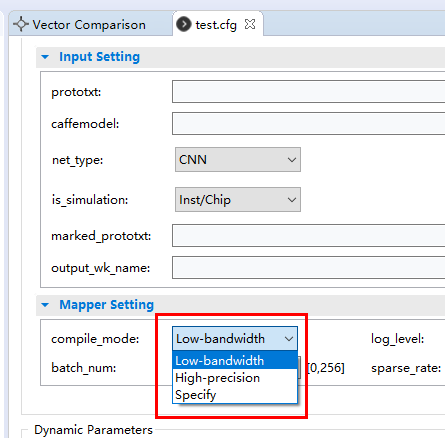The width and height of the screenshot is (445, 438).
Task: Click the Mapper Setting header title
Action: pyautogui.click(x=106, y=305)
